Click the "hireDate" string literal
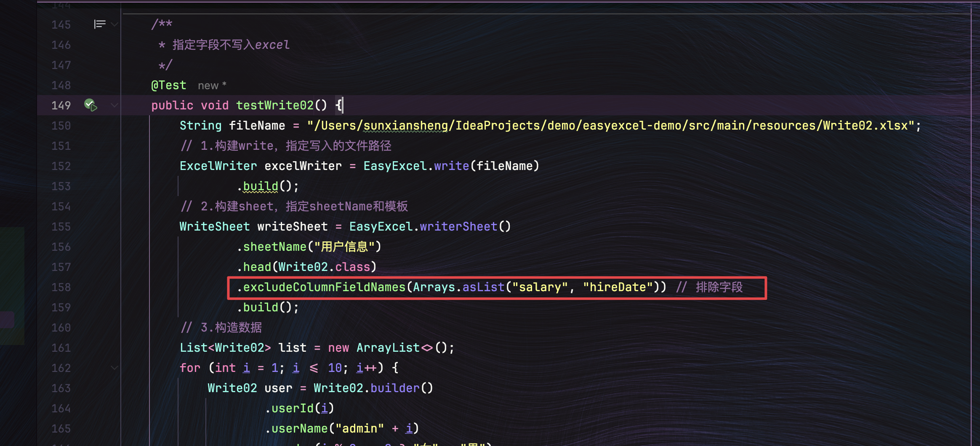Image resolution: width=980 pixels, height=446 pixels. 618,287
